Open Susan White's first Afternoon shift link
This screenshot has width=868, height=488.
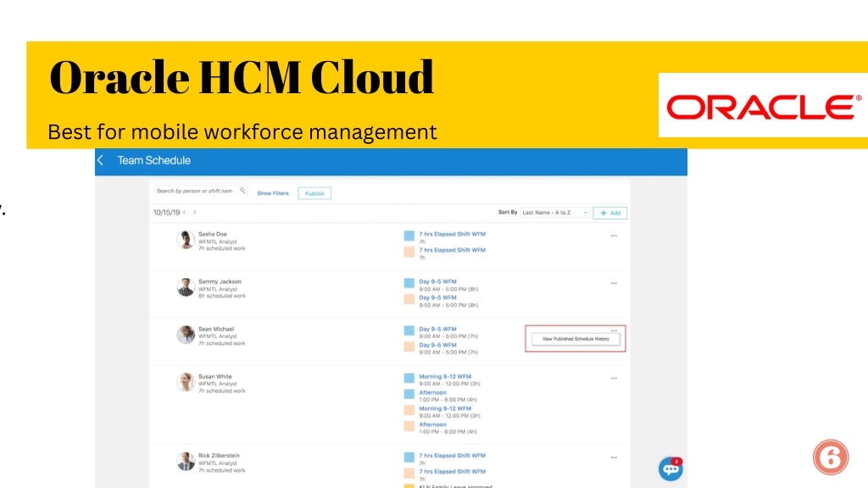(432, 392)
